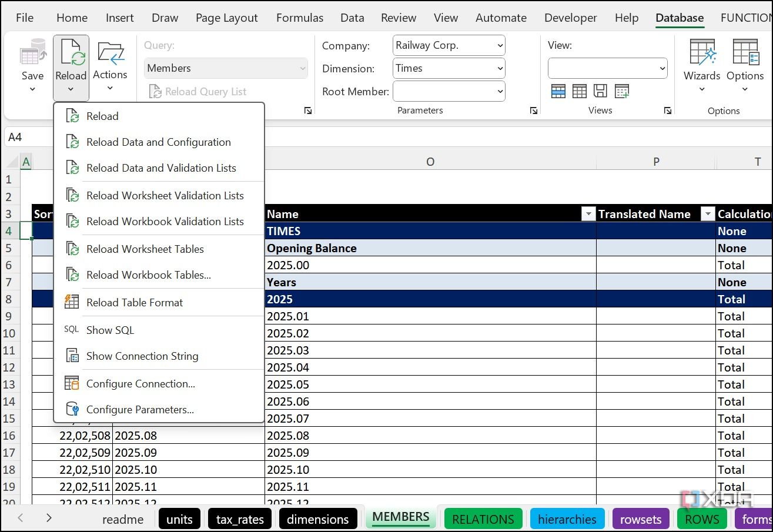The height and width of the screenshot is (532, 773).
Task: Open the tax_rates sheet tab
Action: pyautogui.click(x=240, y=519)
